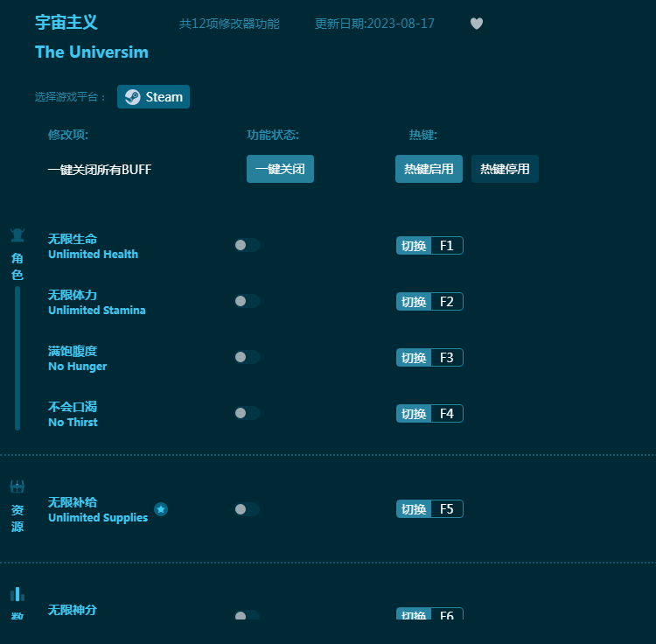Screen dimensions: 656x644
Task: Click the heart favorite icon
Action: 477,24
